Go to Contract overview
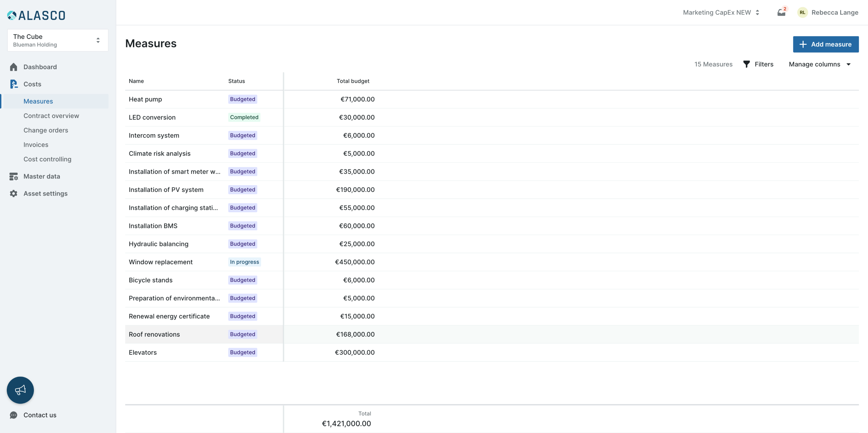Viewport: 868px width, 433px height. [51, 116]
